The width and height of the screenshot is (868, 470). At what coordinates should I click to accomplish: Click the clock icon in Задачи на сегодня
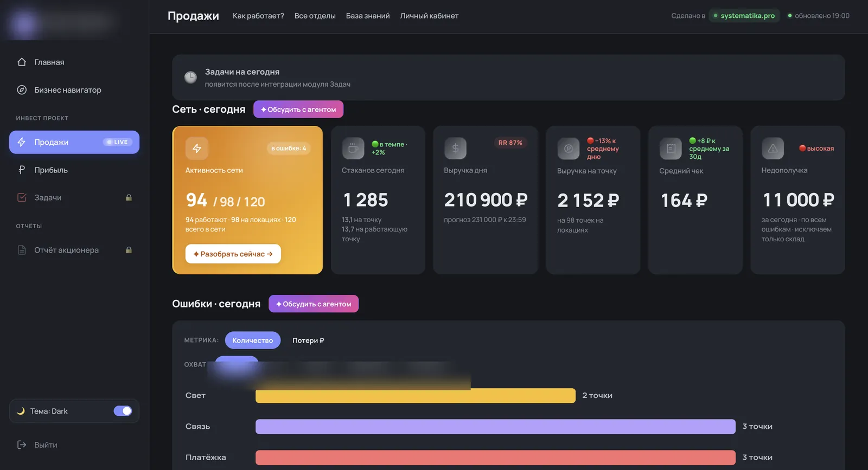pos(190,78)
